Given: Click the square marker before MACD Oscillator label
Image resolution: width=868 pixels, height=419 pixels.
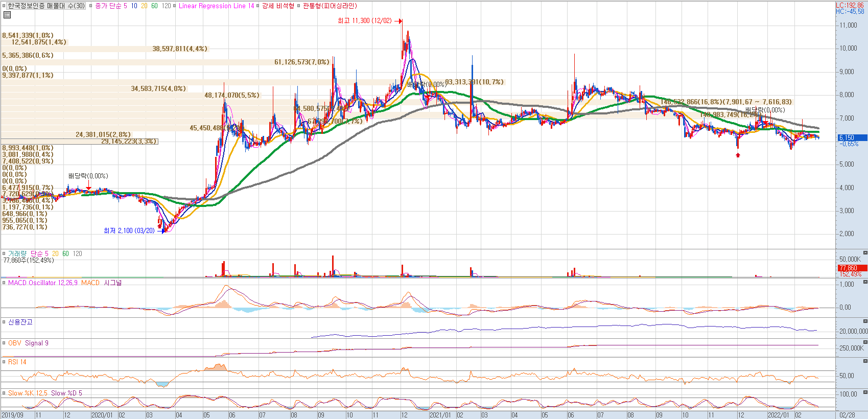Looking at the screenshot, I should [4, 283].
